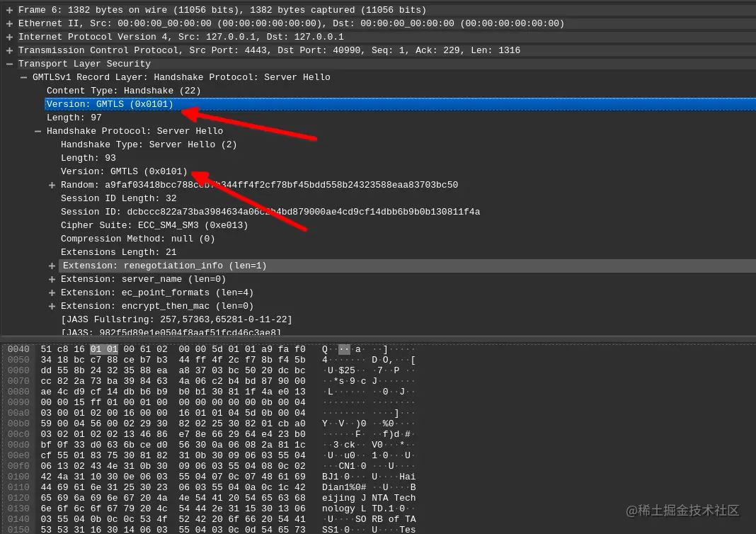
Task: Collapse the Handshake Protocol: Server Hello node
Action: [38, 130]
